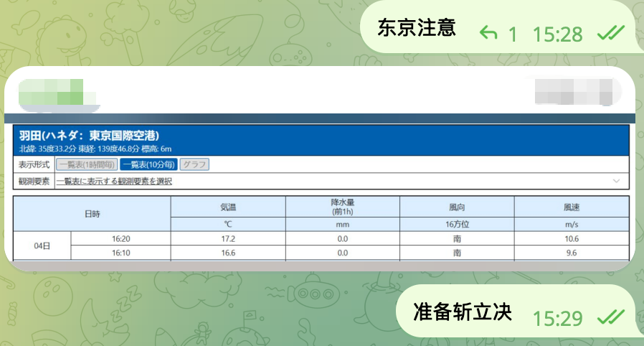Click the 16:10 time cell

click(x=120, y=253)
